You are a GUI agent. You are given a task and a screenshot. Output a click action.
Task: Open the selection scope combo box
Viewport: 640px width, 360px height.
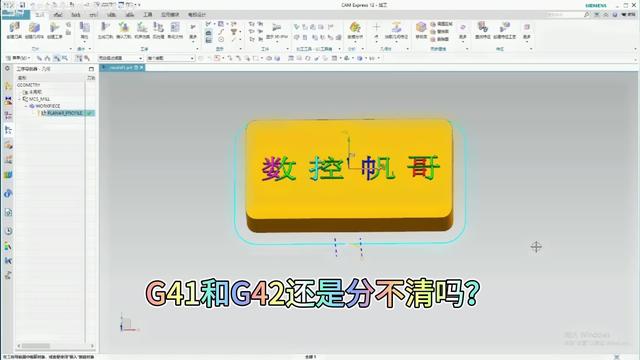click(x=170, y=58)
